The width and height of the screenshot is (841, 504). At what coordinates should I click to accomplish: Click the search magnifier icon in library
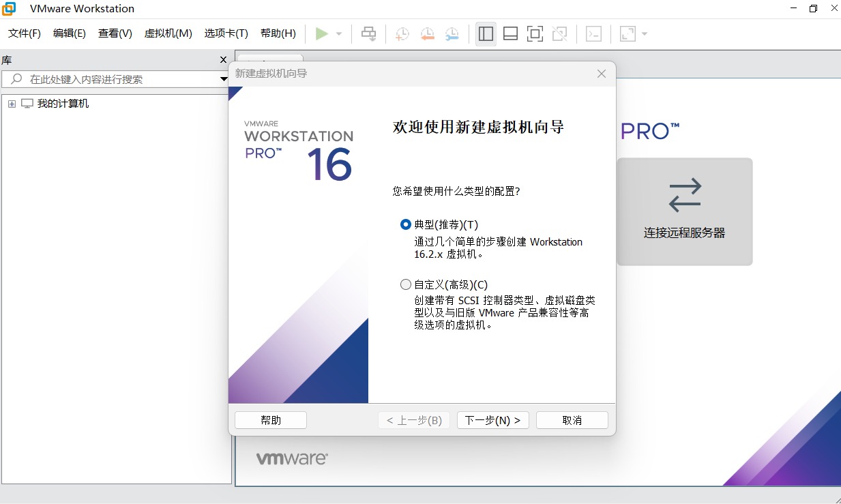(x=16, y=79)
